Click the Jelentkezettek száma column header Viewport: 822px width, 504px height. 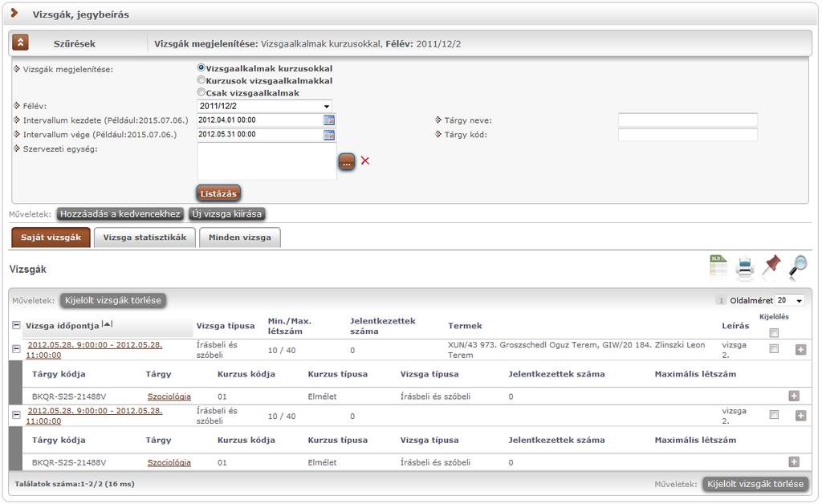(x=383, y=326)
